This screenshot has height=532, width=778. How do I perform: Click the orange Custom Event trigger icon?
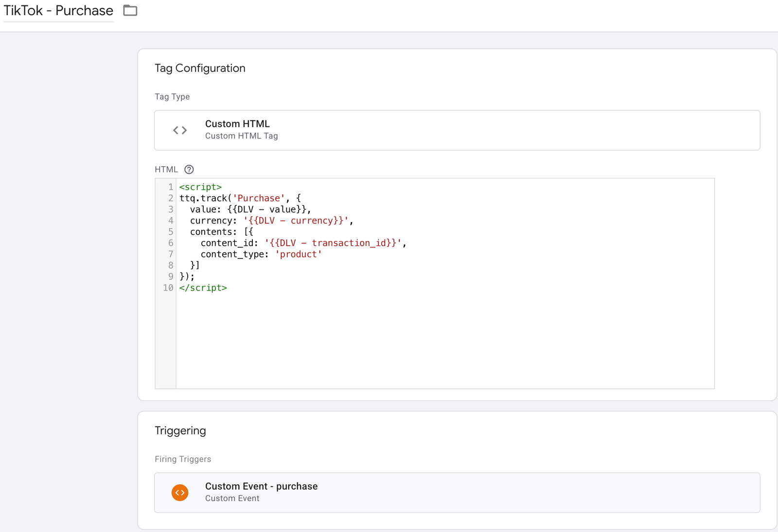click(x=180, y=493)
